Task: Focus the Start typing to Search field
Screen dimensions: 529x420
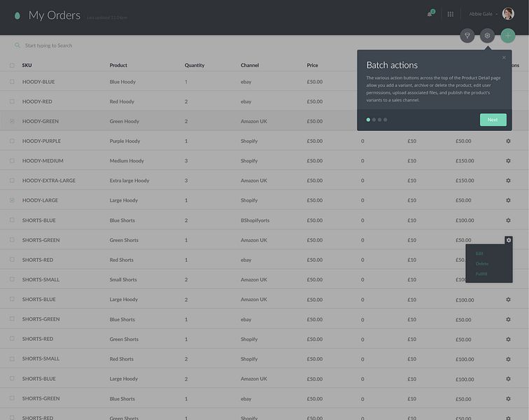Action: pyautogui.click(x=48, y=45)
